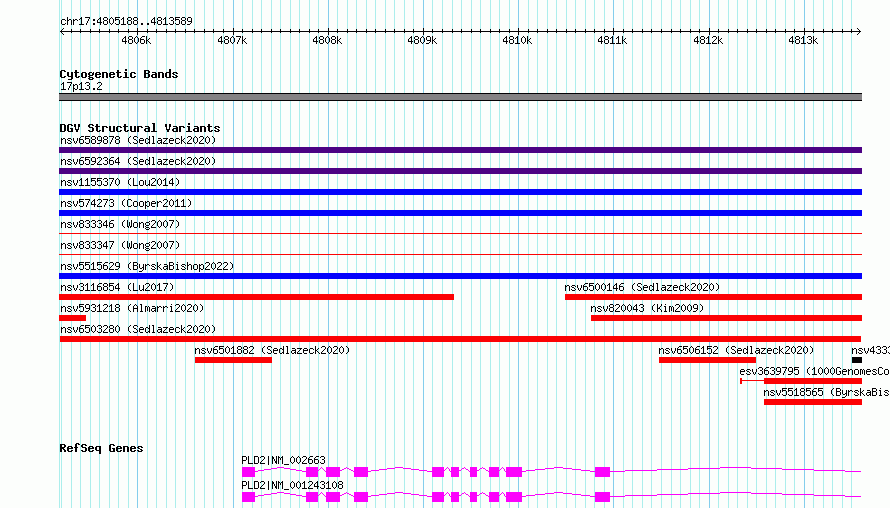
Task: Click the 4812k ruler tick label
Action: pyautogui.click(x=708, y=40)
